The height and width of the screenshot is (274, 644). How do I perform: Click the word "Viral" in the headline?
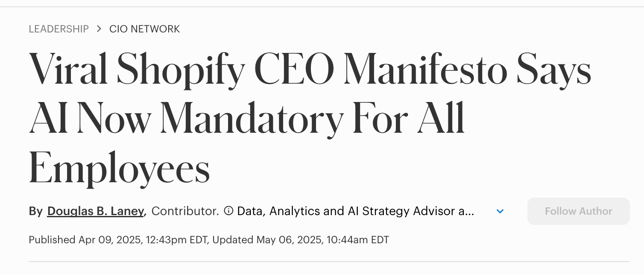click(x=68, y=68)
